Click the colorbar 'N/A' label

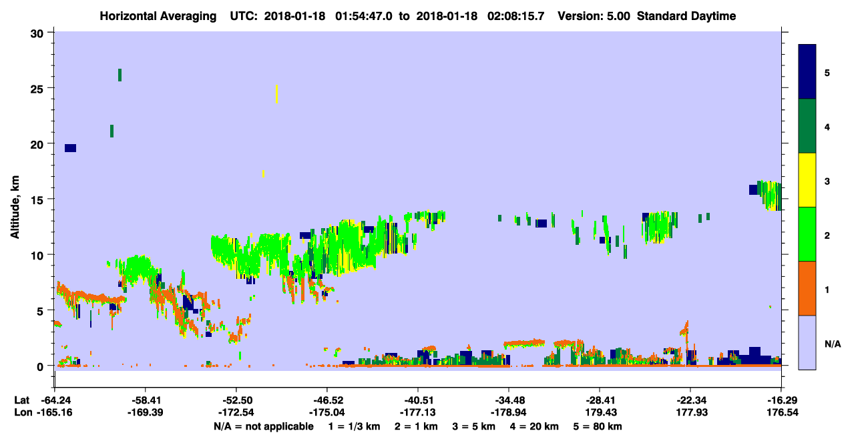832,343
